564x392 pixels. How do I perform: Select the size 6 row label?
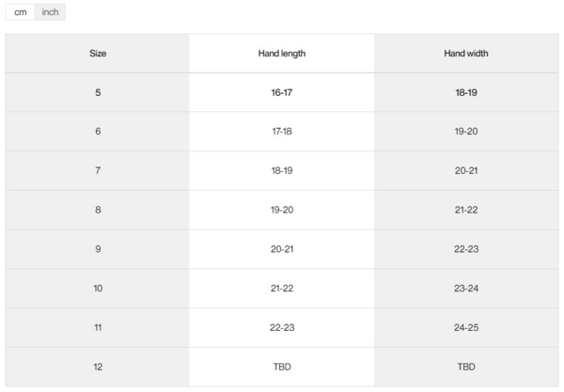(x=98, y=132)
